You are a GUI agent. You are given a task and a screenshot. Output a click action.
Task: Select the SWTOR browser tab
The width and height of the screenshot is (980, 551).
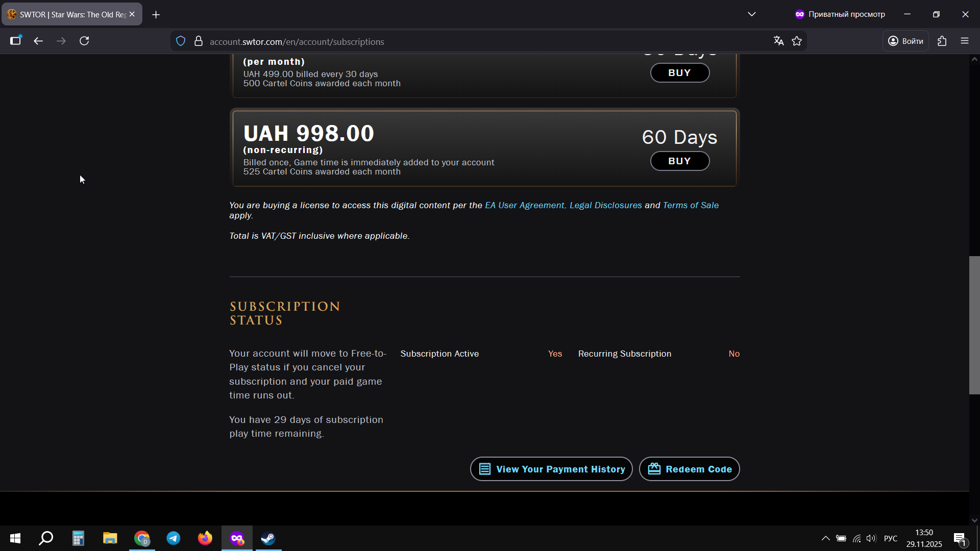pyautogui.click(x=71, y=14)
